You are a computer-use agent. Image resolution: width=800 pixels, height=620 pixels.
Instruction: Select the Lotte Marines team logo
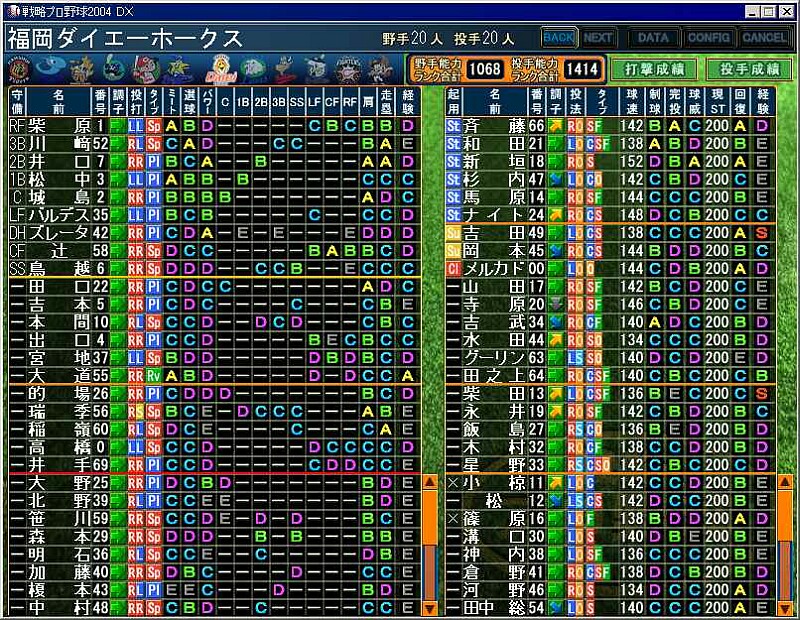tap(316, 69)
